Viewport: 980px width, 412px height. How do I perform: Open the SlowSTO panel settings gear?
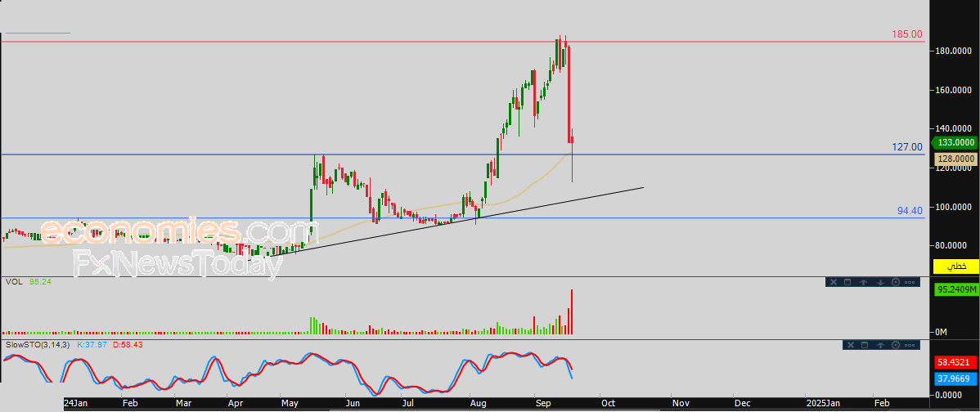point(896,345)
